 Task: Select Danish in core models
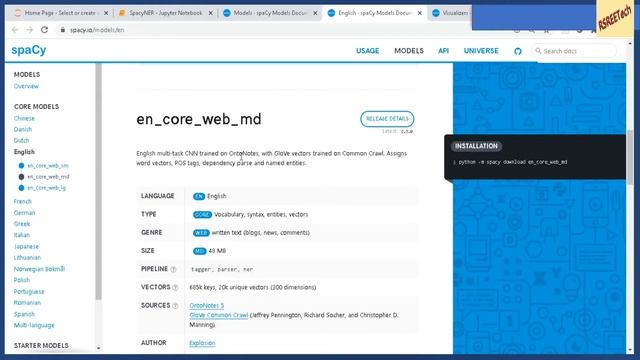(x=23, y=129)
